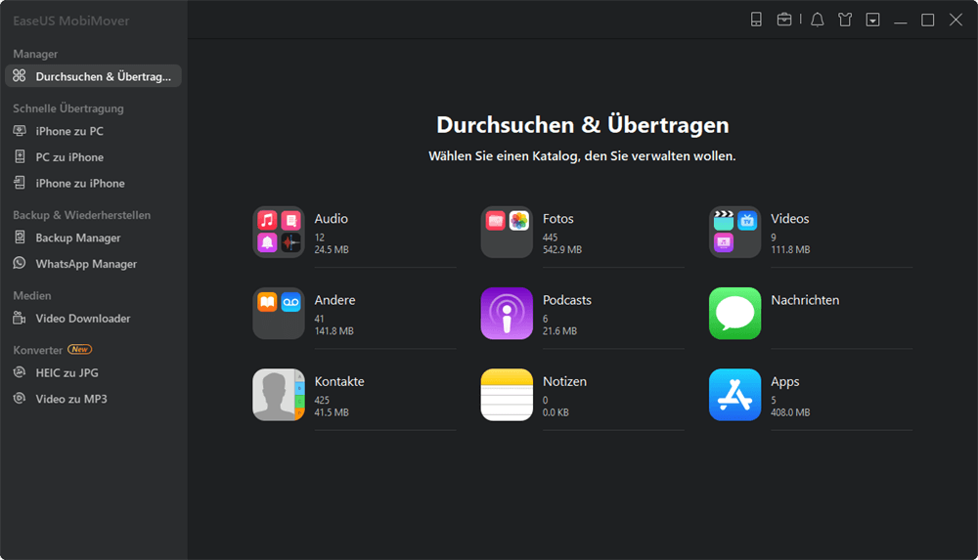The image size is (978, 560).
Task: Click the Apps category label
Action: coord(785,382)
